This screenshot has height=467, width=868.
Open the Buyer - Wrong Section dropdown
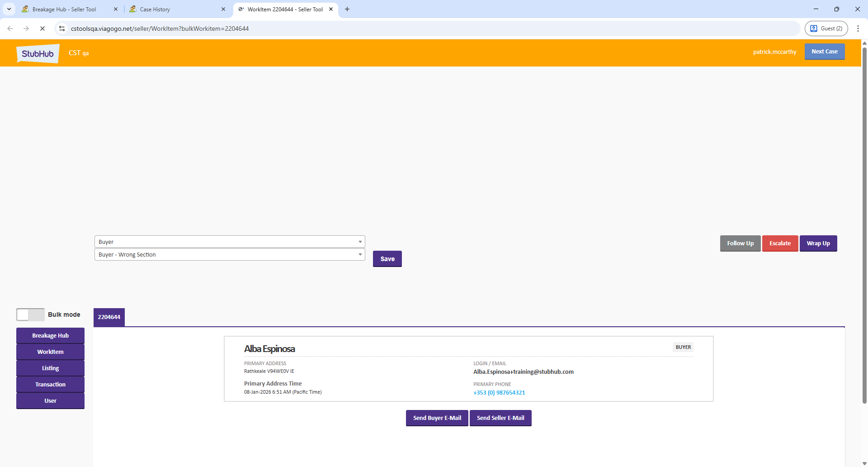[x=230, y=255]
